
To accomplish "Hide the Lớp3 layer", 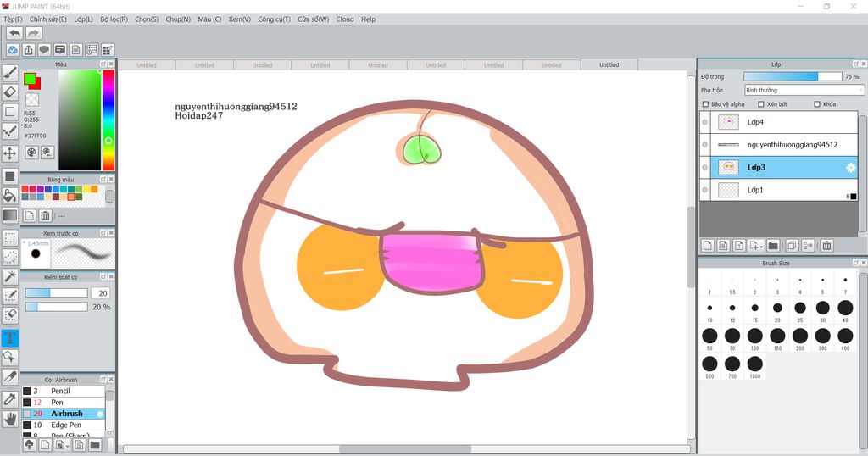I will pyautogui.click(x=704, y=168).
